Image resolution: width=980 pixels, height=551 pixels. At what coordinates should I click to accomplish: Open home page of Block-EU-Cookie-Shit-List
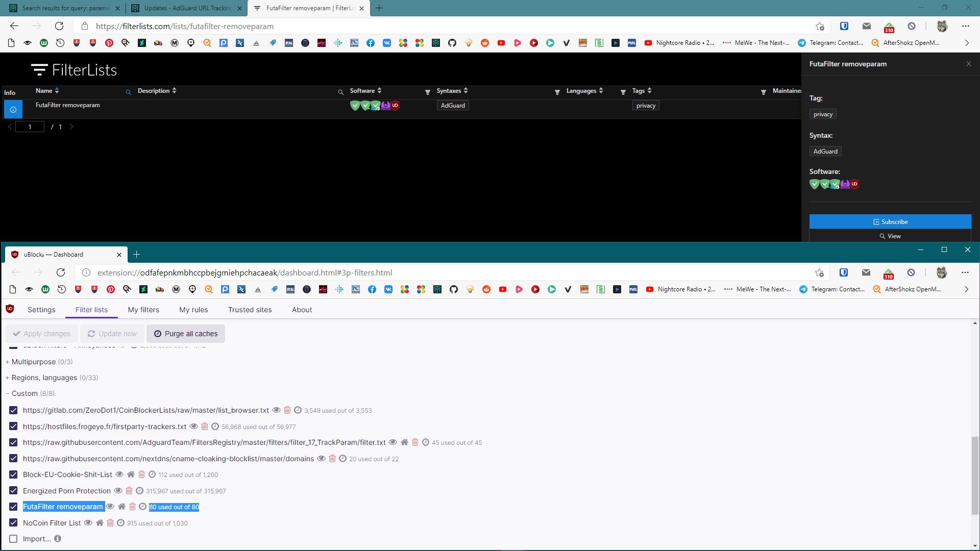pos(131,474)
